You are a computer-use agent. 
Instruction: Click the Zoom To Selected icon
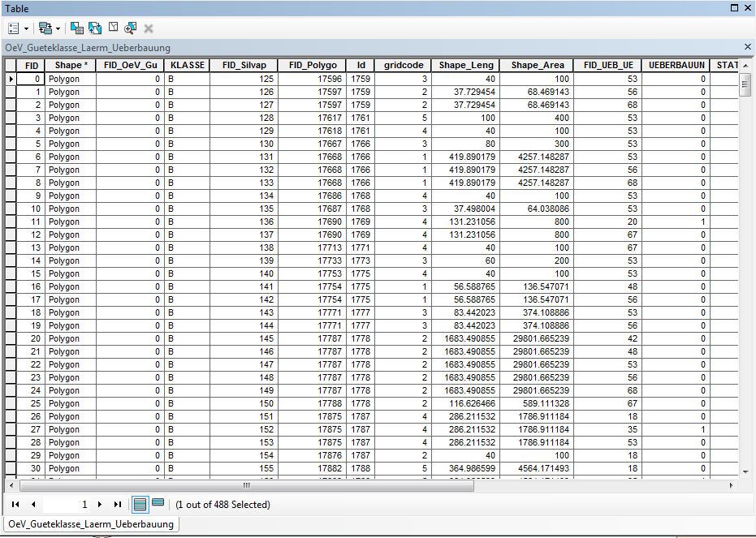pos(131,28)
